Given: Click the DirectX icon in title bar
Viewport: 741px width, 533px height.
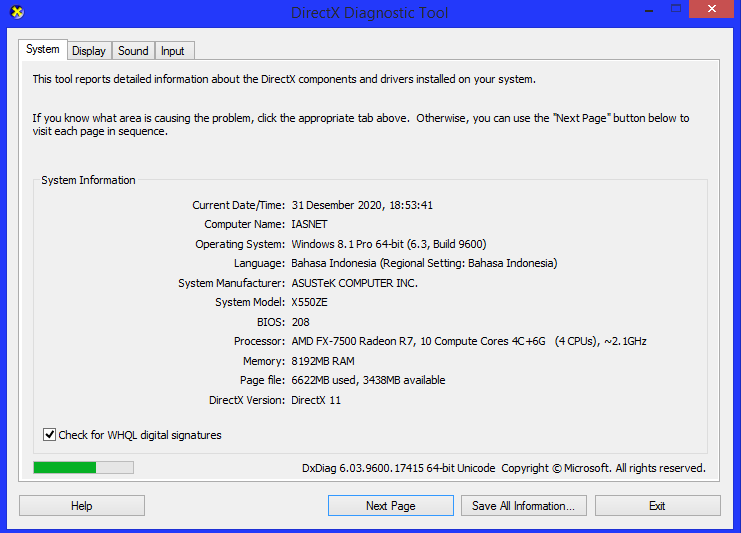Looking at the screenshot, I should click(x=17, y=12).
